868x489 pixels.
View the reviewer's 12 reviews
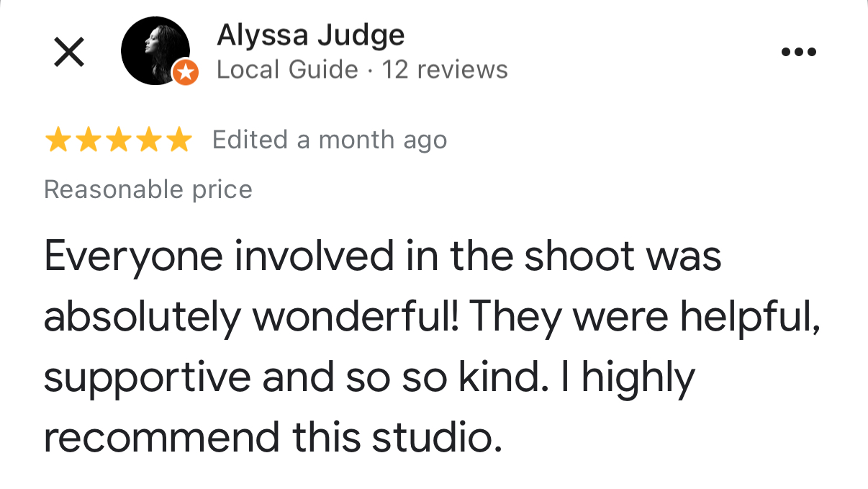point(445,70)
